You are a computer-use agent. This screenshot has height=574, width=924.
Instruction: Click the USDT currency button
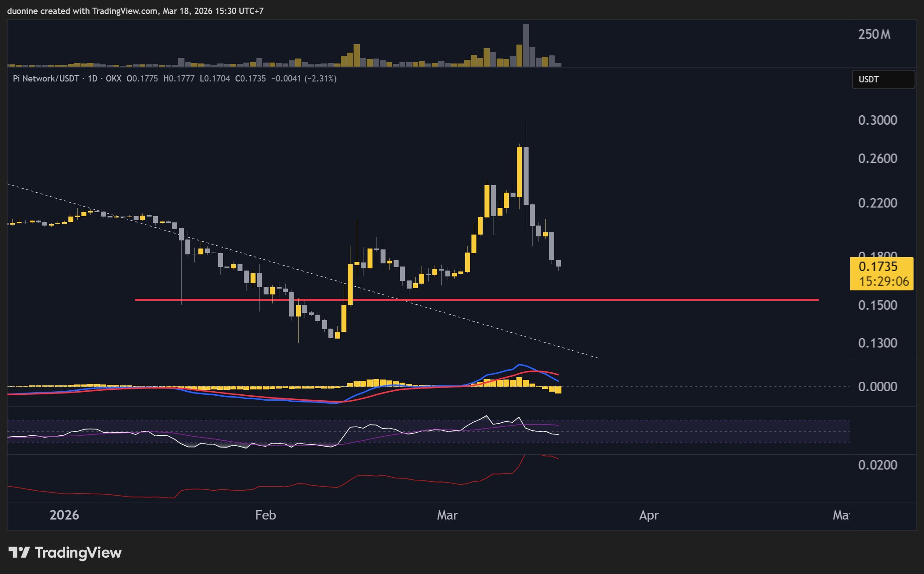[x=883, y=79]
